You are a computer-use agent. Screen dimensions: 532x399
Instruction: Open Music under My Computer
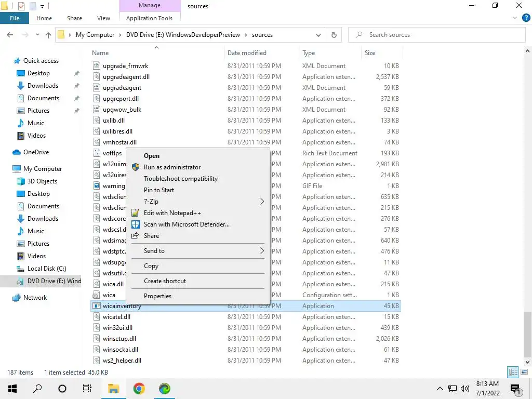click(36, 231)
